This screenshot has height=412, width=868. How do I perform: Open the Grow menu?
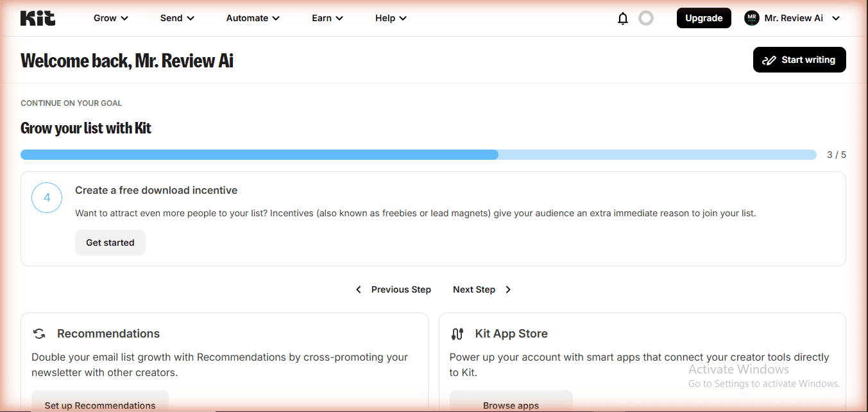(111, 18)
